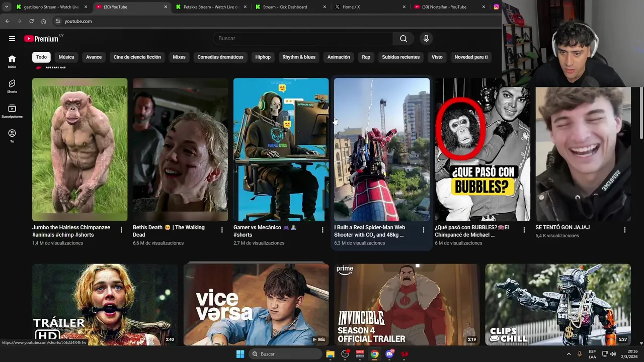The height and width of the screenshot is (362, 644).
Task: Reload the page with the refresh button
Action: click(31, 21)
